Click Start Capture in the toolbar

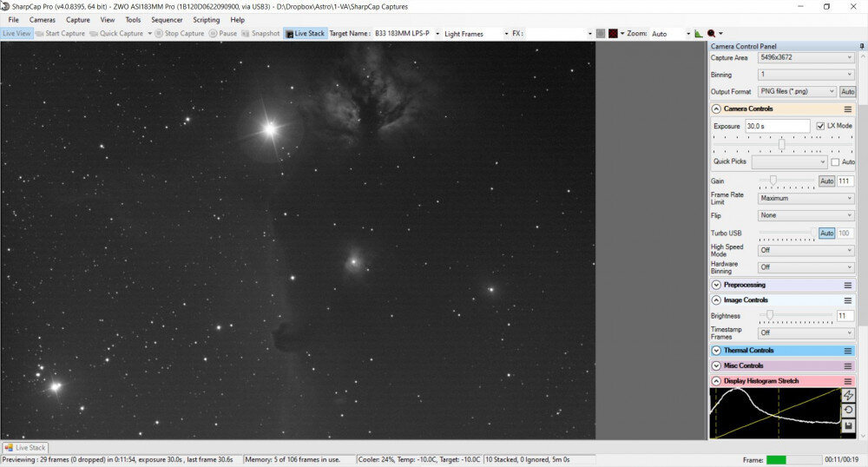(61, 33)
